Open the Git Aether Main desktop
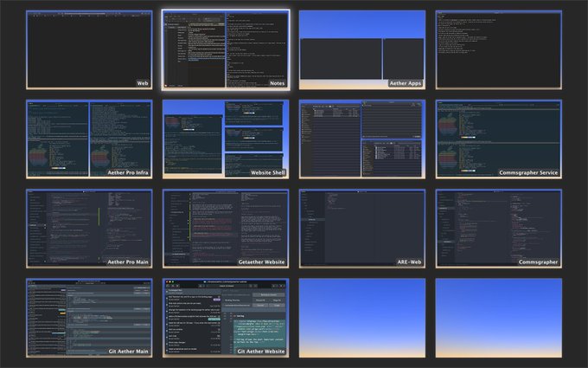The image size is (588, 368). 89,318
